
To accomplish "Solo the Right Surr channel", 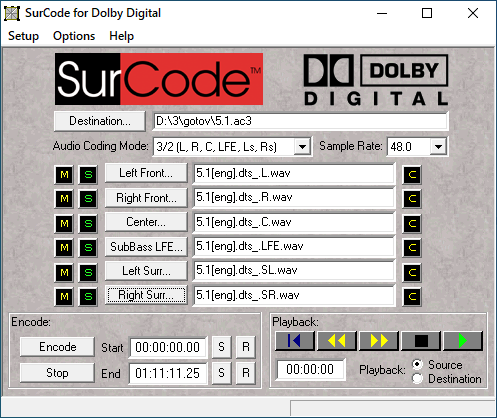I will pos(88,297).
